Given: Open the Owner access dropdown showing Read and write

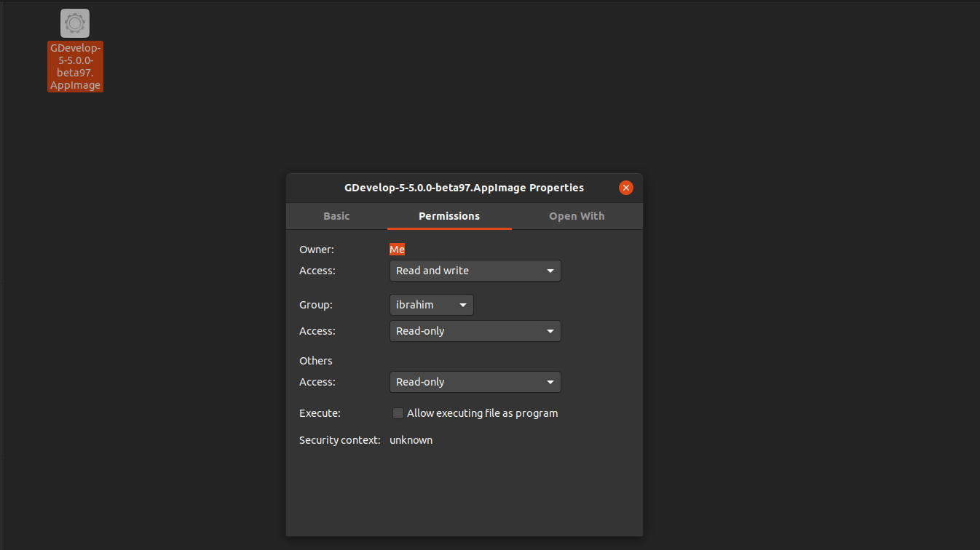Looking at the screenshot, I should tap(475, 271).
